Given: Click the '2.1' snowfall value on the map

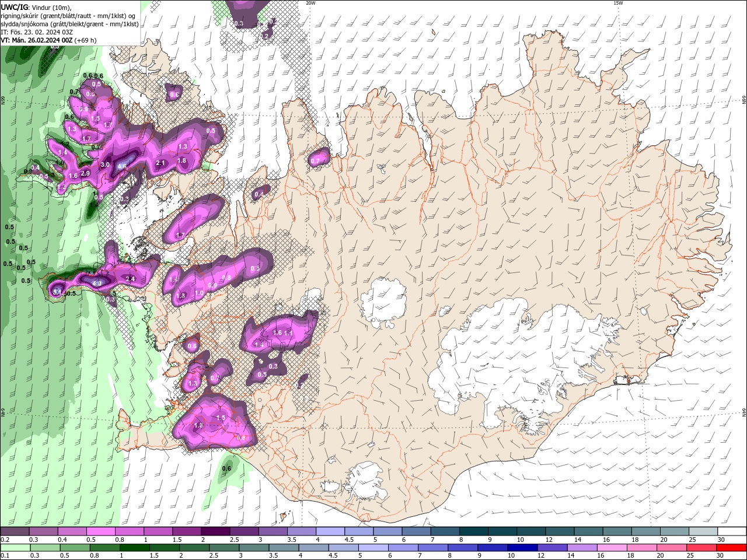Looking at the screenshot, I should point(162,163).
